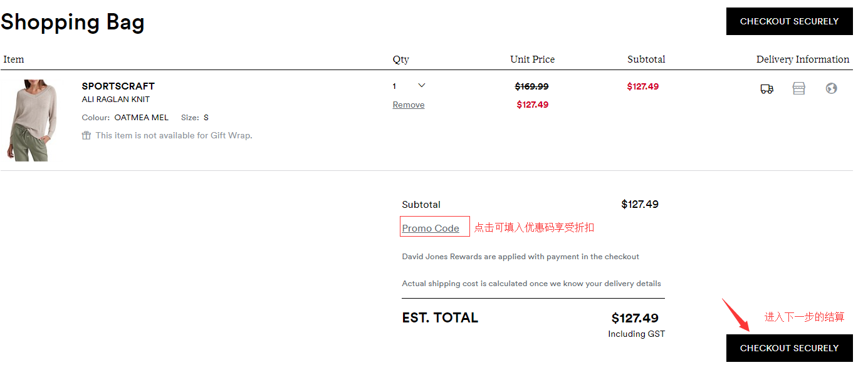
Task: Remove the Ali Raglan Knit item
Action: pos(409,105)
